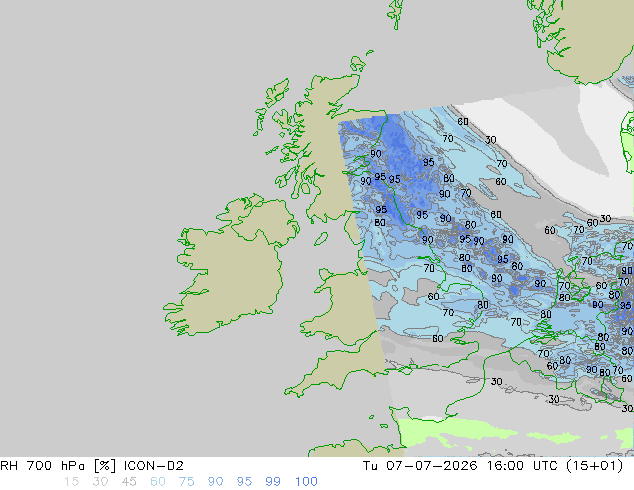Select legend value 30 in the color scale
This screenshot has width=634, height=490.
100,482
